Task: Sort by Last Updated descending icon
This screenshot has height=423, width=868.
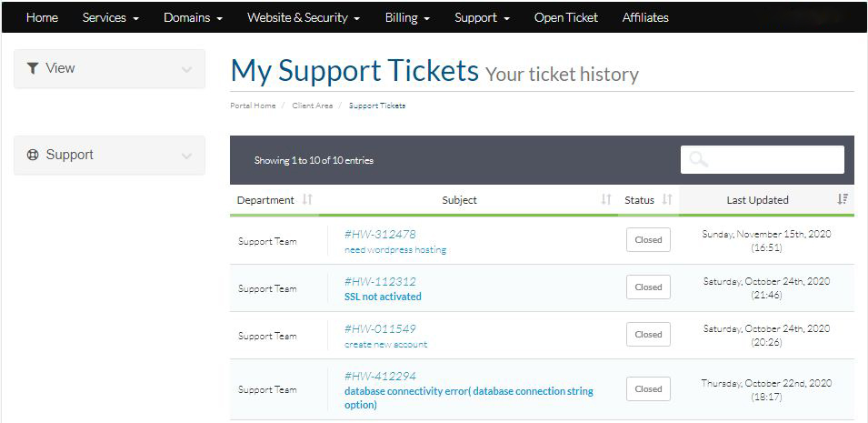Action: (x=843, y=200)
